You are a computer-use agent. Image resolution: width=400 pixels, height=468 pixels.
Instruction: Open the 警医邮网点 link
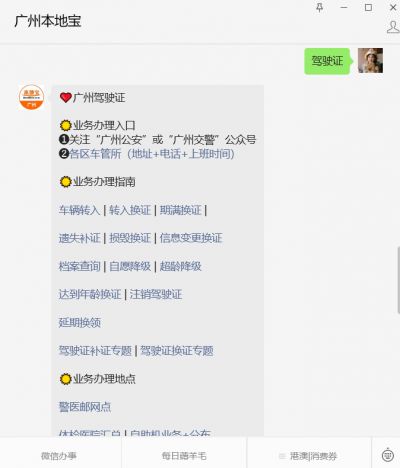pos(85,407)
